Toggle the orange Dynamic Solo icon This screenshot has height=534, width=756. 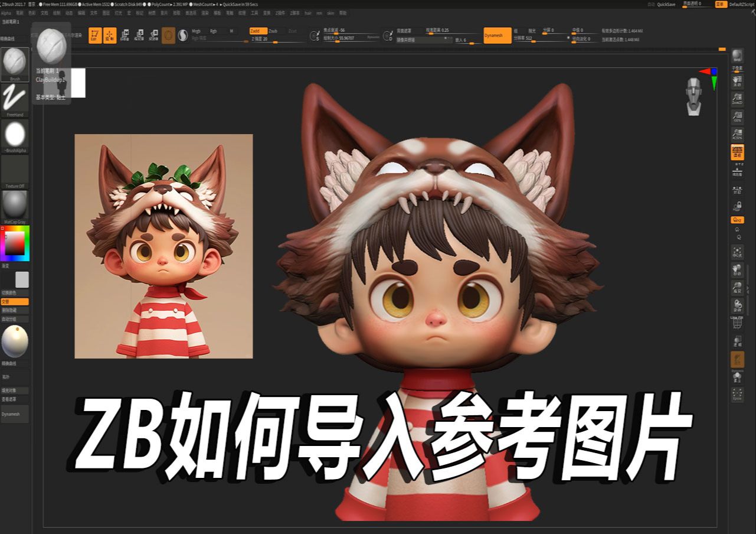pyautogui.click(x=737, y=360)
